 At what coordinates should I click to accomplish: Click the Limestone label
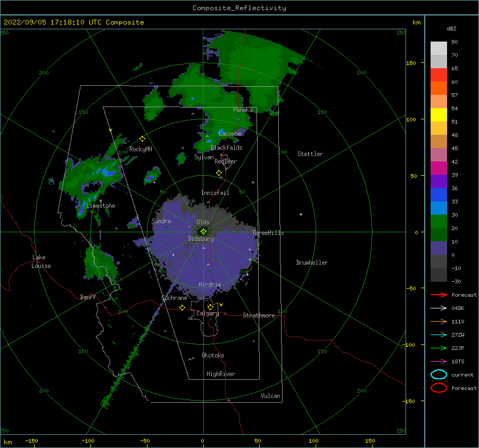tap(101, 206)
